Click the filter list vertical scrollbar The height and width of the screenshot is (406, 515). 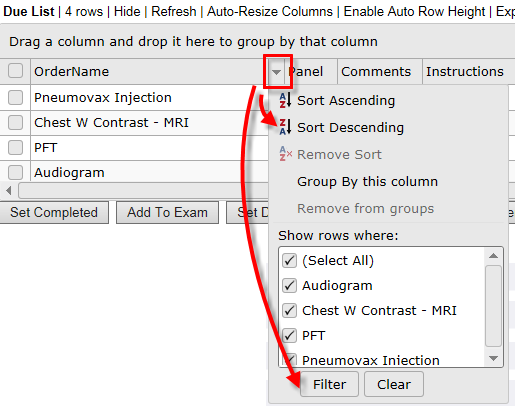(494, 306)
